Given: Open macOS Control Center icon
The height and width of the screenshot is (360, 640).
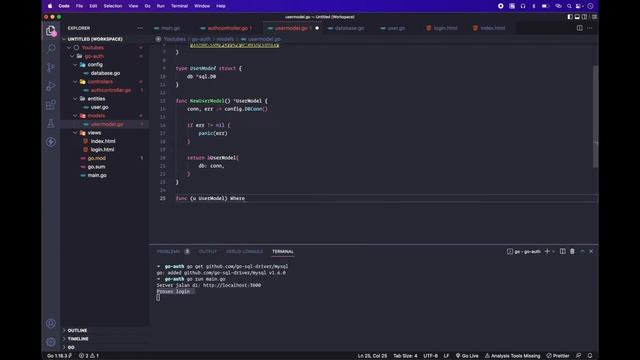Looking at the screenshot, I should [x=579, y=6].
